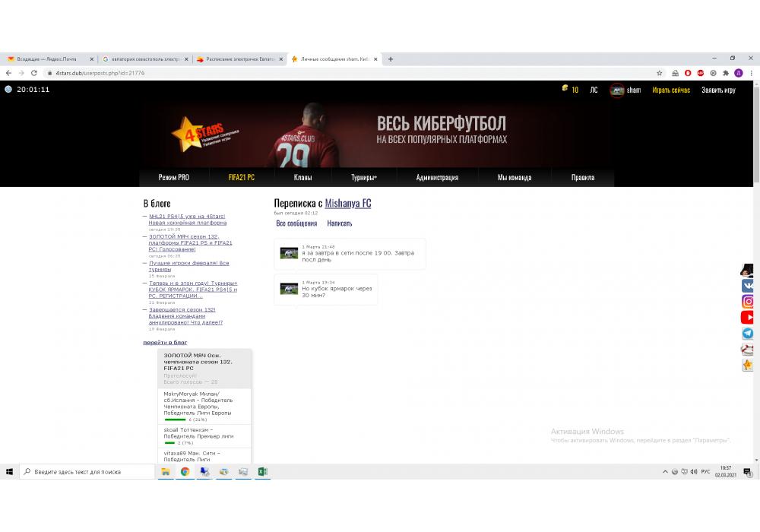Open the purple Chrome profile avatar
Viewport: 760px width, 532px height.
coord(738,73)
